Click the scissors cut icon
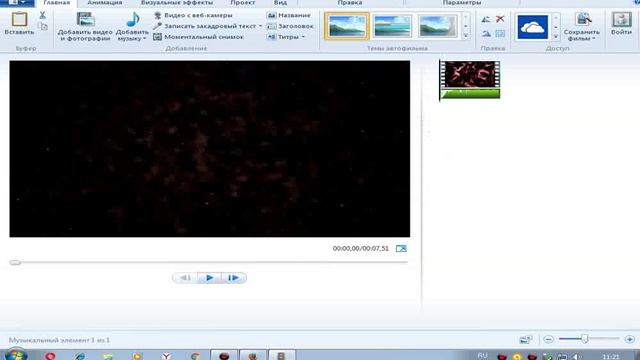The width and height of the screenshot is (640, 360). [42, 16]
